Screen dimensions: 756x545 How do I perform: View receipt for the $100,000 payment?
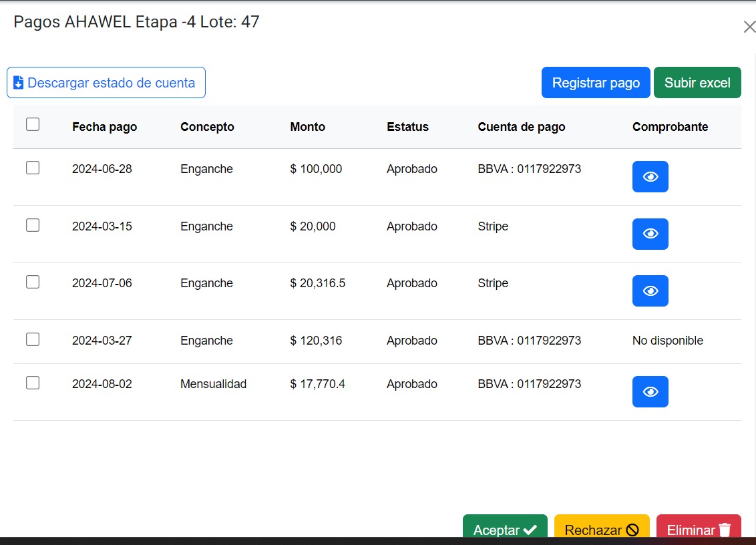(650, 176)
